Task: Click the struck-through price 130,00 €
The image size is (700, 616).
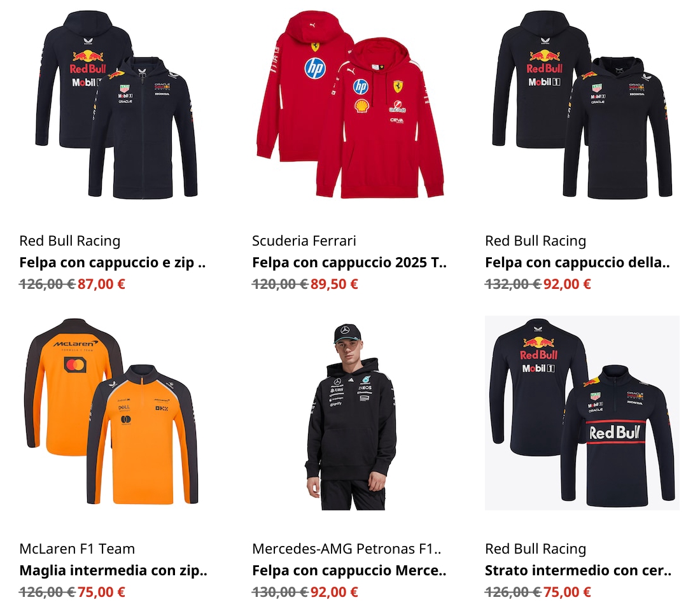Action: (x=280, y=592)
